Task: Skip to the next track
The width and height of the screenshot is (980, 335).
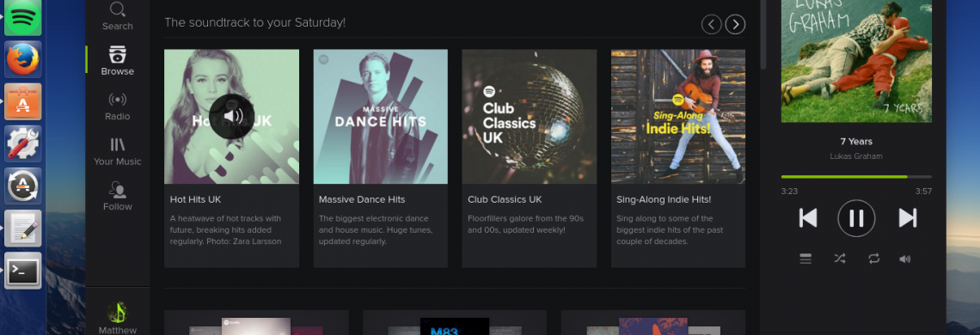Action: (x=908, y=218)
